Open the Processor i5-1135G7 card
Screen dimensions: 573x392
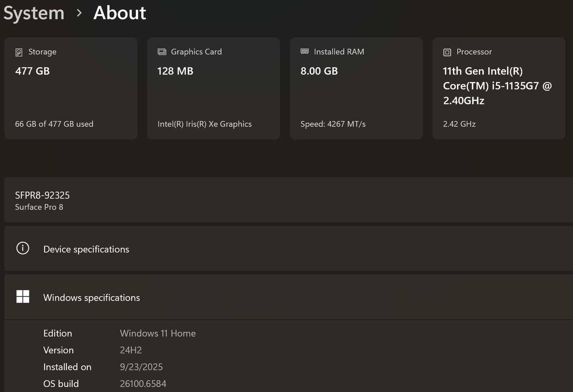[499, 88]
